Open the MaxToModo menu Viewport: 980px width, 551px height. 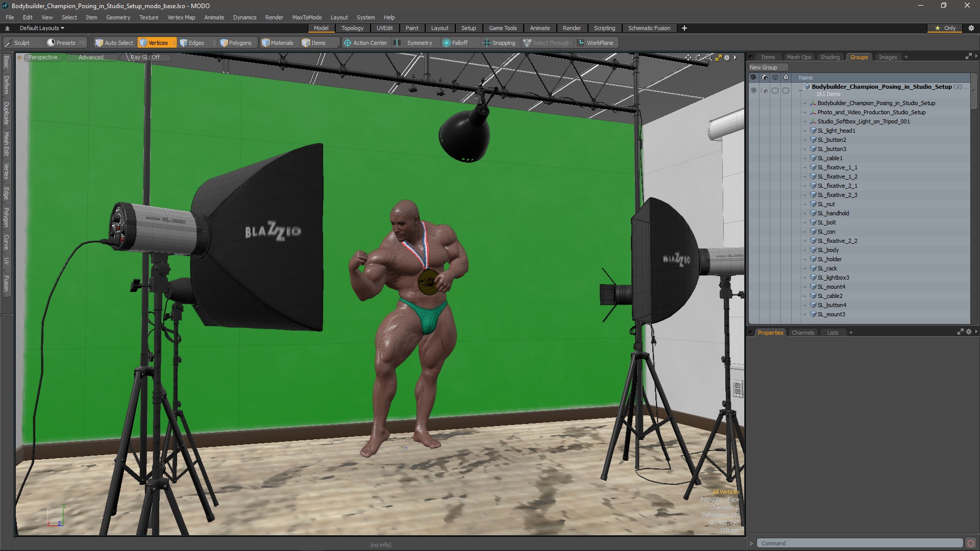coord(307,17)
